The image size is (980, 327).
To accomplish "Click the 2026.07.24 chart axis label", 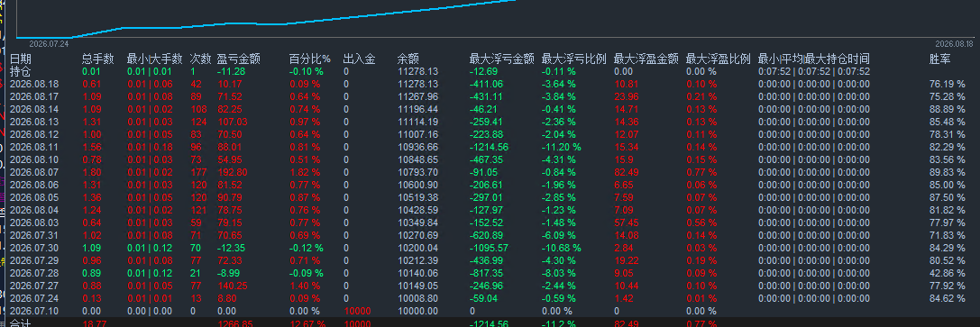I will (x=49, y=44).
